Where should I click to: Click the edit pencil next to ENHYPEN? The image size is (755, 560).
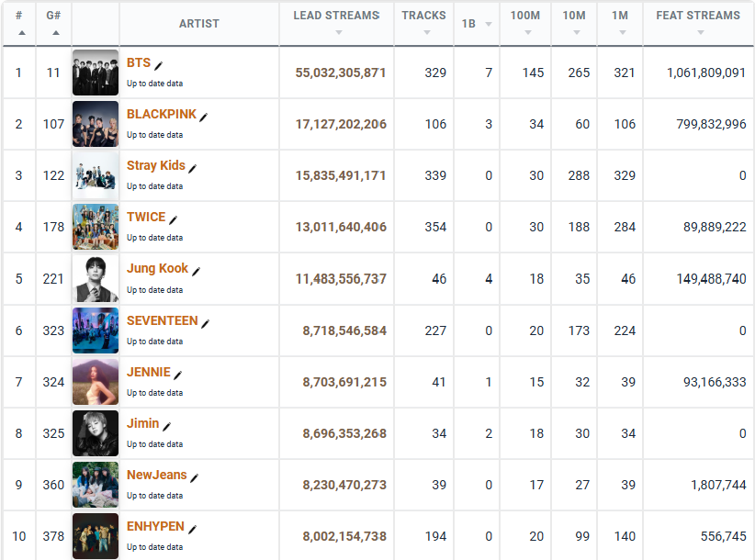coord(193,529)
